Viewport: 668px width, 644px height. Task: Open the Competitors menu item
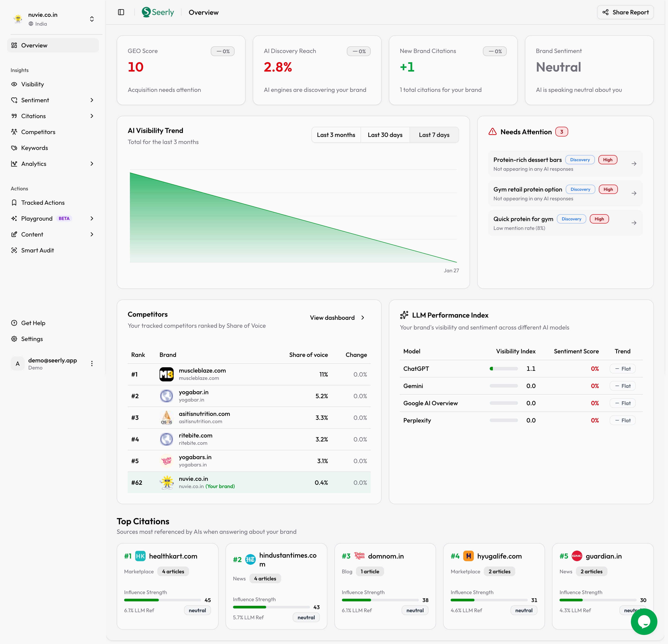(38, 132)
